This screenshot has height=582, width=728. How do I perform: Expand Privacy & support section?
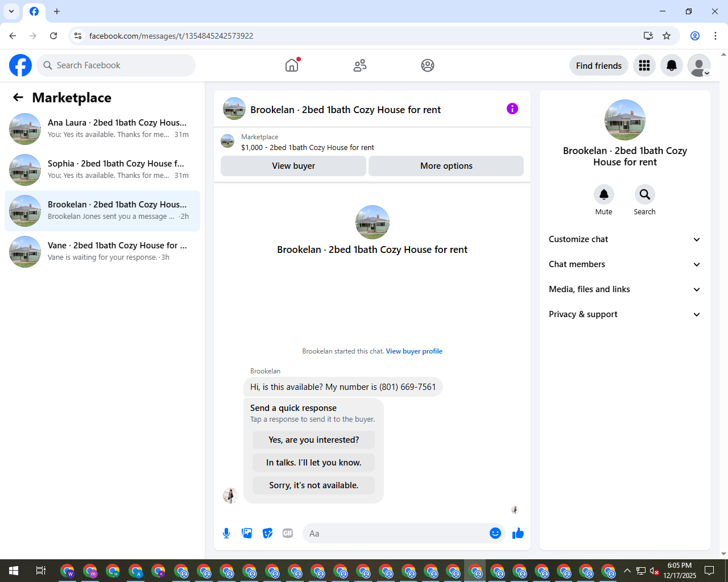[624, 314]
